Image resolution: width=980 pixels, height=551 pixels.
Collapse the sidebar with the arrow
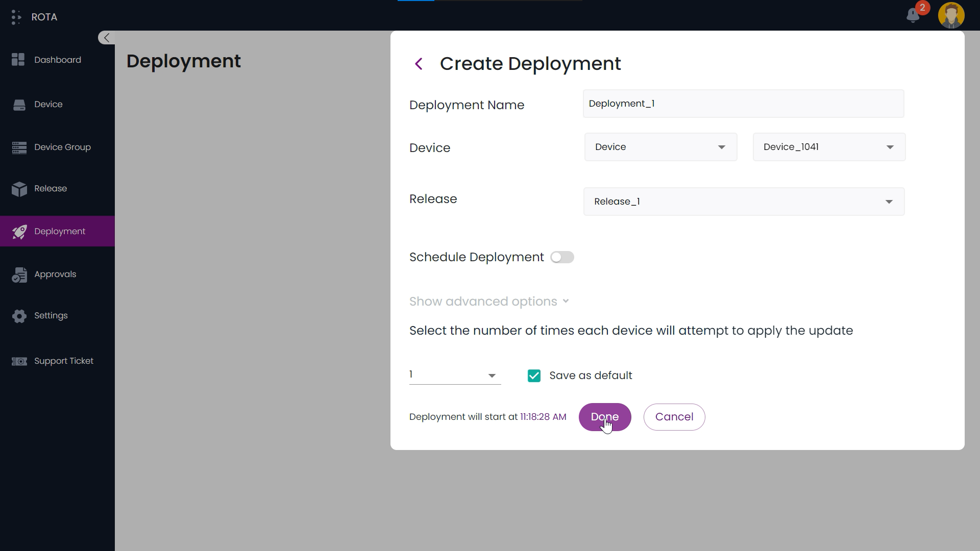click(x=106, y=37)
